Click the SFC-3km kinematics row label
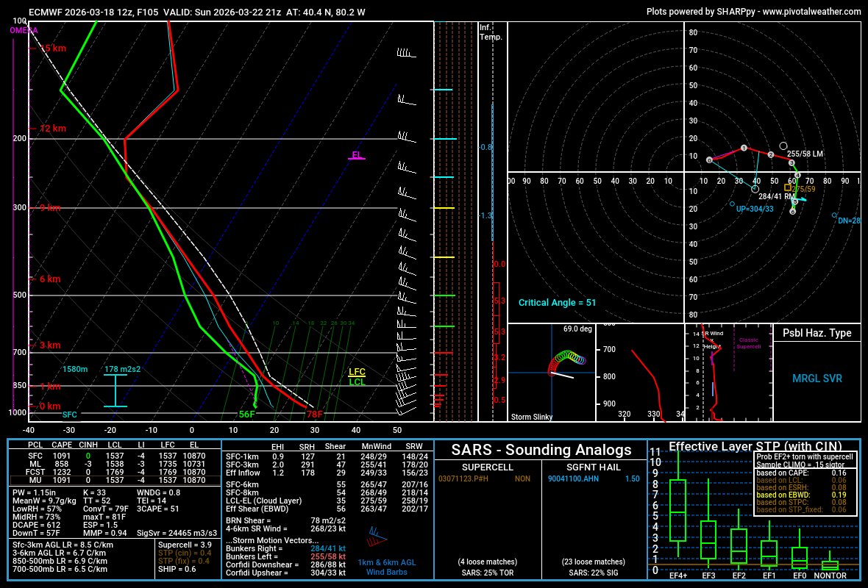The image size is (868, 588). point(242,465)
